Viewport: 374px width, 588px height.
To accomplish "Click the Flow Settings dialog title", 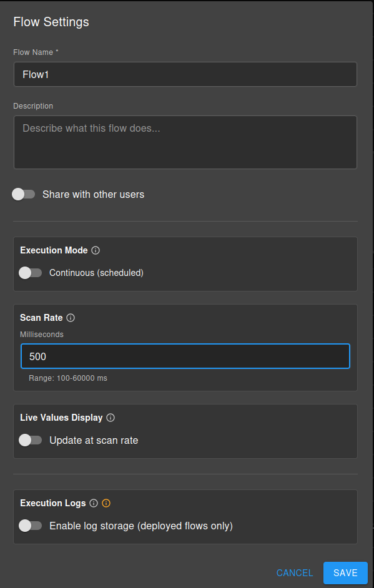I will pos(51,22).
